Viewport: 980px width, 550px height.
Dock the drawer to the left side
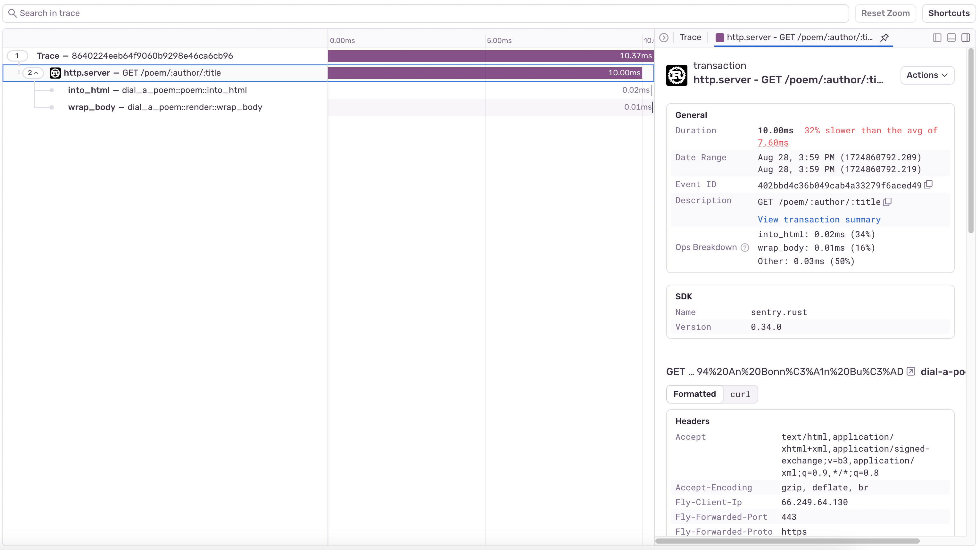click(x=937, y=37)
